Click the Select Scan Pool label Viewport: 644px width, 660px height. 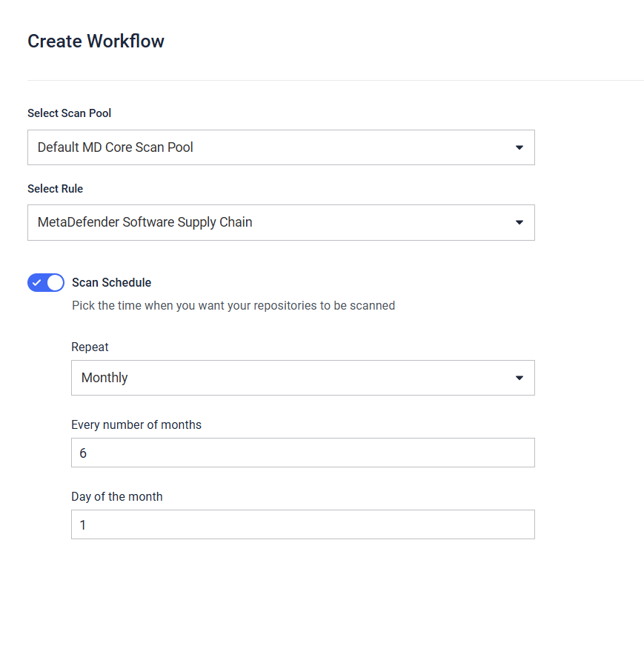pyautogui.click(x=70, y=113)
